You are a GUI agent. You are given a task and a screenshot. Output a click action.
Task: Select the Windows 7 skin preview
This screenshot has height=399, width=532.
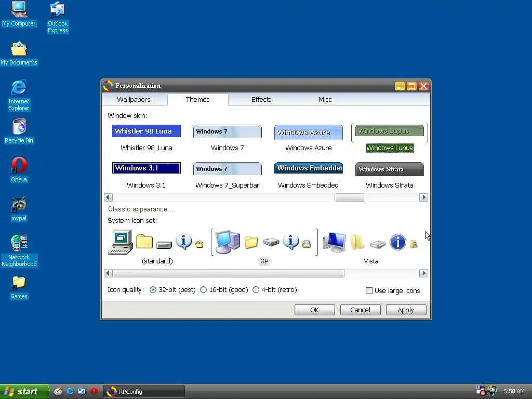tap(228, 131)
